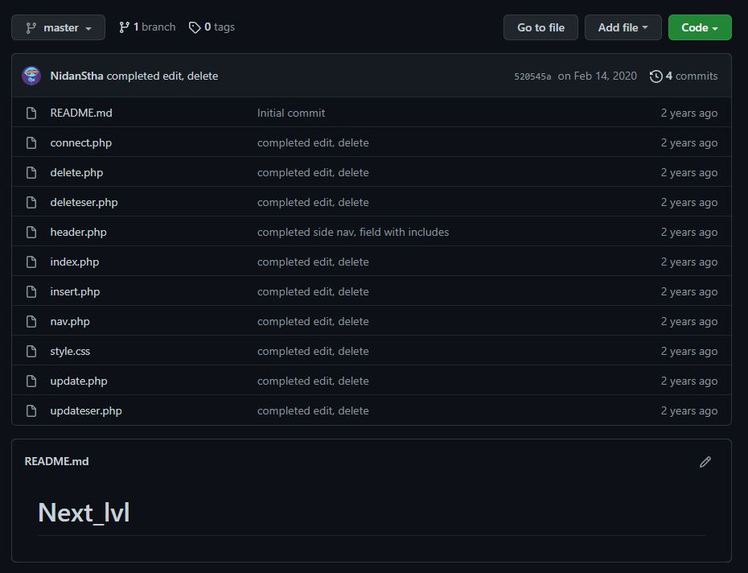This screenshot has height=573, width=748.
Task: Click the file icon beside README.md
Action: [31, 113]
